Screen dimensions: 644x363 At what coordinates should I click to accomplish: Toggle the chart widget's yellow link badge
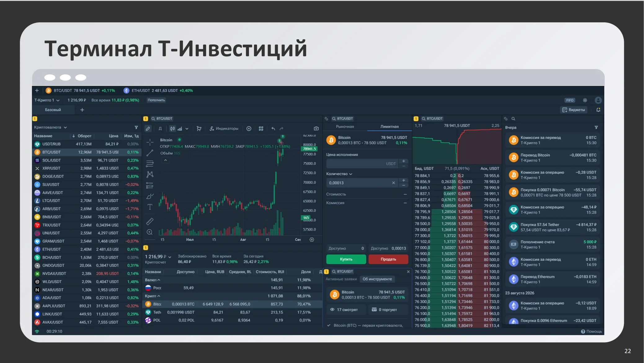[145, 119]
